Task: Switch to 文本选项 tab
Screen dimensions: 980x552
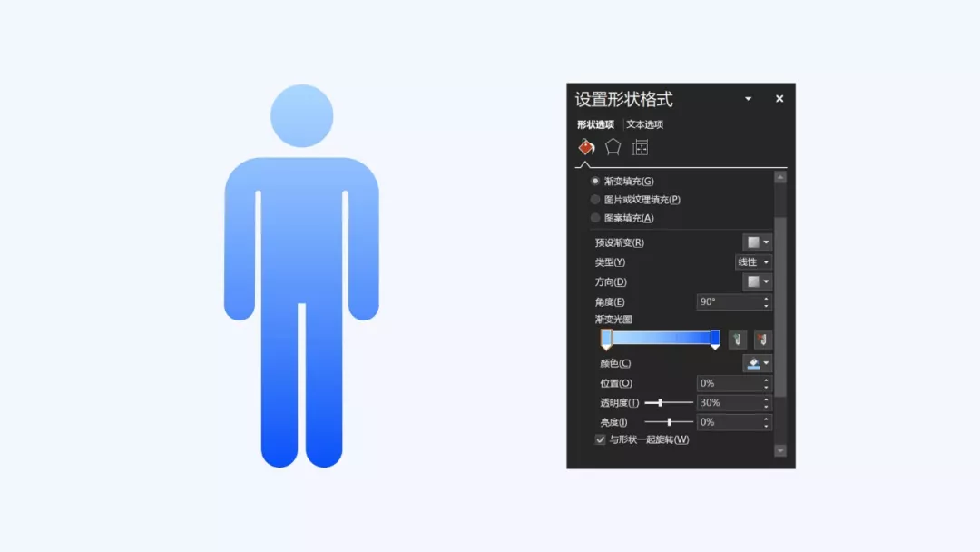Action: 645,124
